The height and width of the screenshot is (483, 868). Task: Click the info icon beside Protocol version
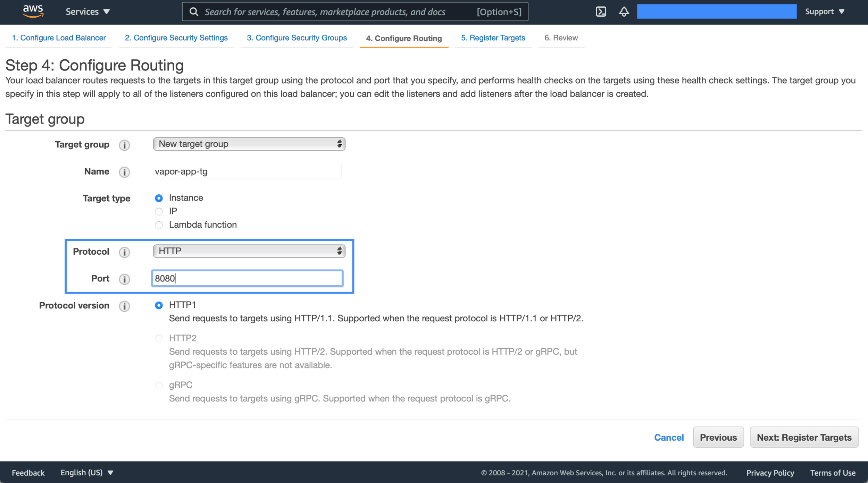pos(124,306)
